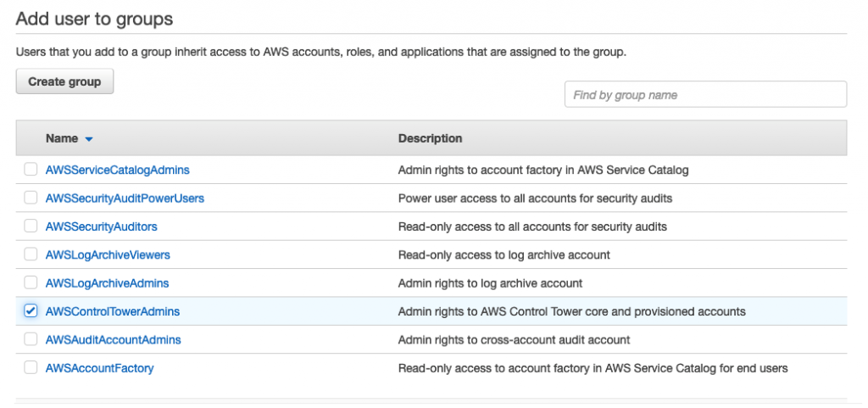Screen dimensions: 868x408
Task: Open the AWSAuditAccountAdmins group link
Action: click(113, 339)
